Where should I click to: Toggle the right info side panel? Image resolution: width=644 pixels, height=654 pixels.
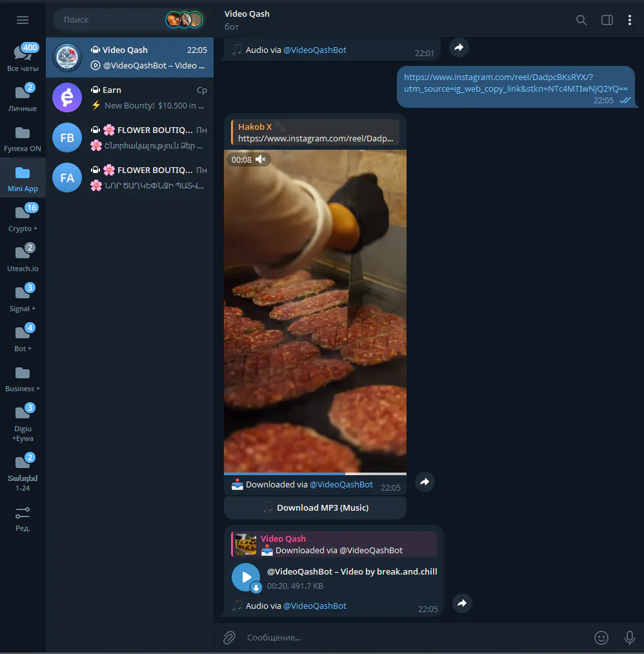click(x=607, y=20)
